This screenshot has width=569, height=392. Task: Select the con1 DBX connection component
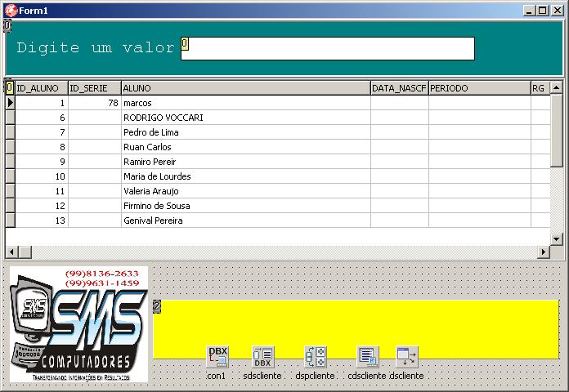(x=217, y=357)
